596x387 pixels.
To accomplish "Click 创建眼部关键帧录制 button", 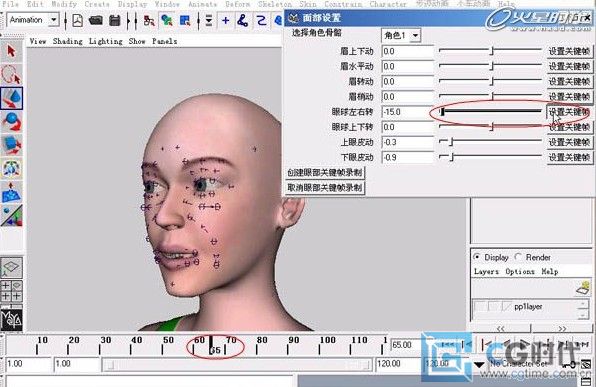I will [x=325, y=173].
